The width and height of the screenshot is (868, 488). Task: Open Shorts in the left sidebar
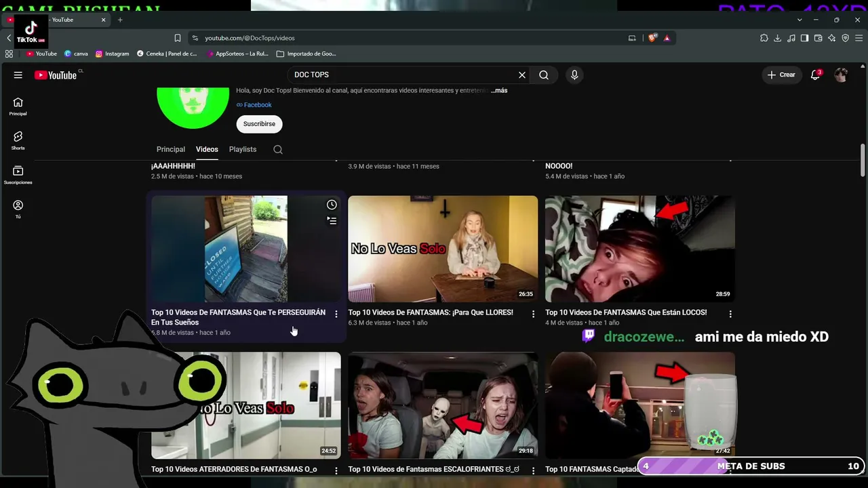pos(18,140)
